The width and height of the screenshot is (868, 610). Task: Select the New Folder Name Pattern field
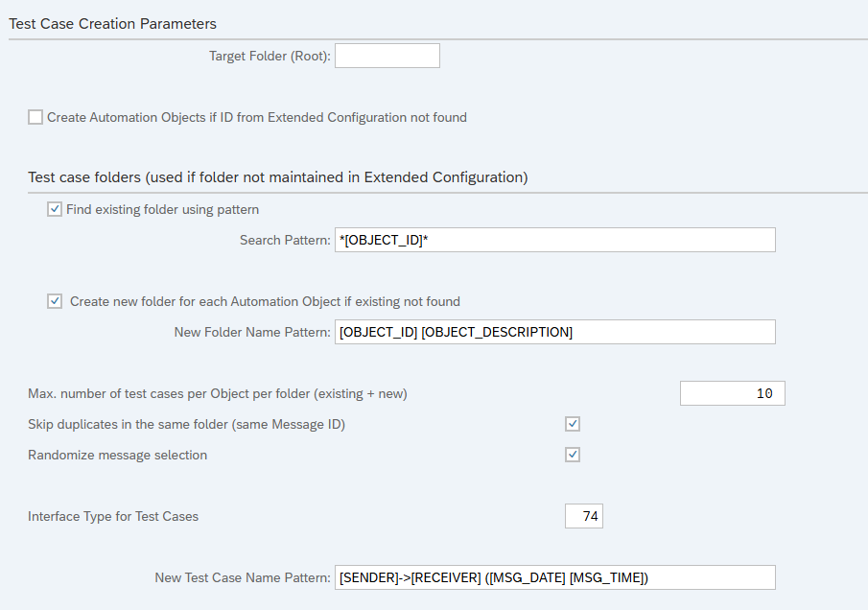[x=554, y=332]
